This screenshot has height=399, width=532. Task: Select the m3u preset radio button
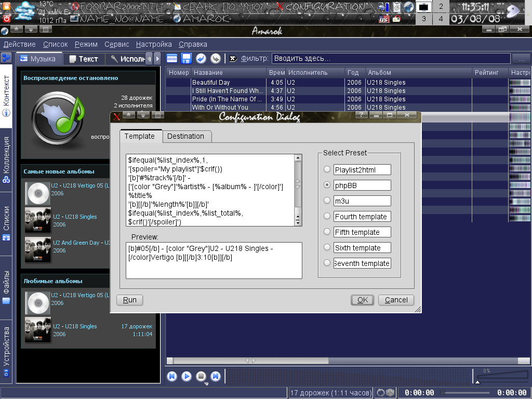click(x=327, y=201)
